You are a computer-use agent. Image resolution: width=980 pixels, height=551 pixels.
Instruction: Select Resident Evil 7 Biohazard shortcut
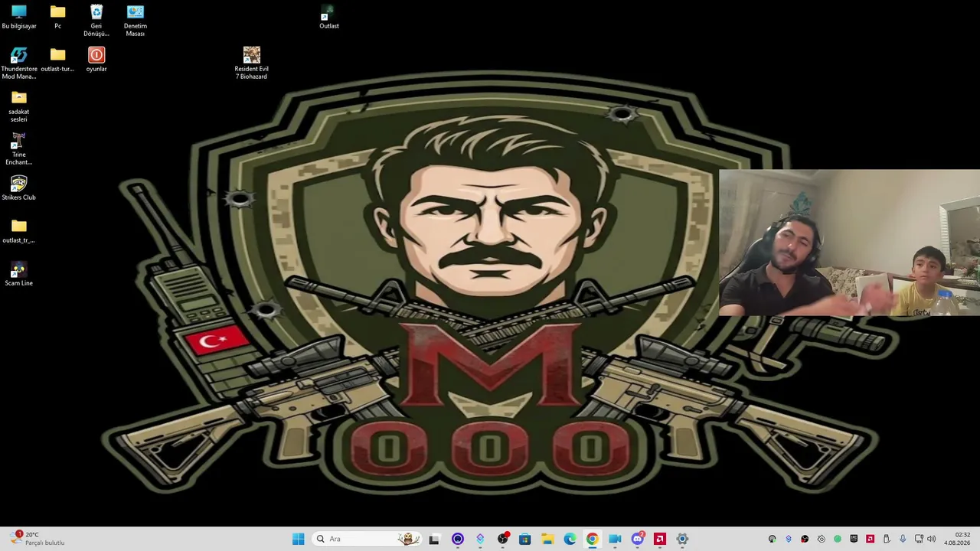[252, 64]
